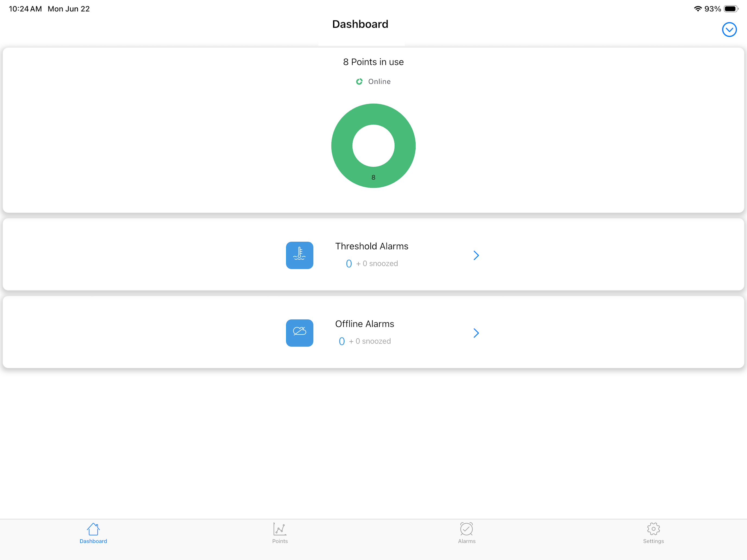
Task: Tap the 8 Points in use heading
Action: [x=373, y=62]
